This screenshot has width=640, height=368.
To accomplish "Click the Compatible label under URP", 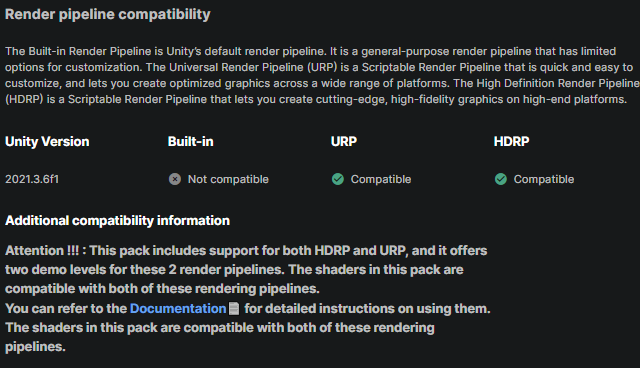I will pos(381,179).
